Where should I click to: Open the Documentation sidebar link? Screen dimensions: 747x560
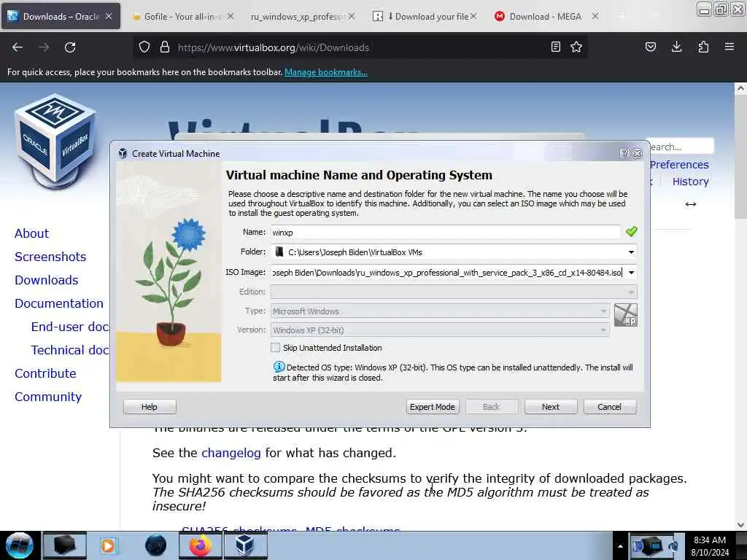coord(59,303)
